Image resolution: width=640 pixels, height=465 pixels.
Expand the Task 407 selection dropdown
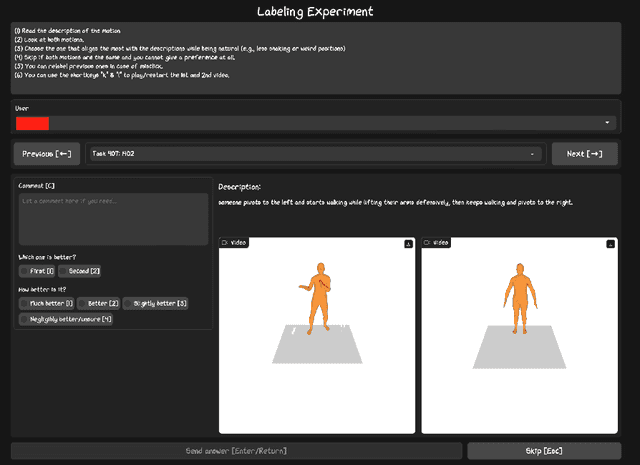[532, 154]
